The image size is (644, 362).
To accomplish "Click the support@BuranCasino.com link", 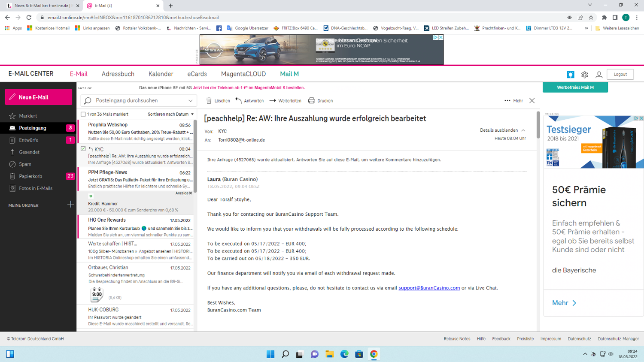I will (429, 288).
